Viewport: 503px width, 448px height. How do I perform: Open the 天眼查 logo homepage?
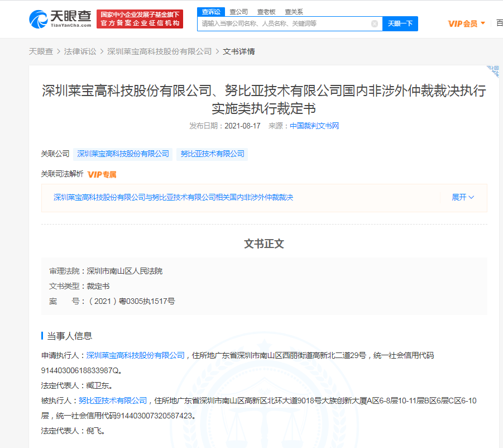point(60,19)
